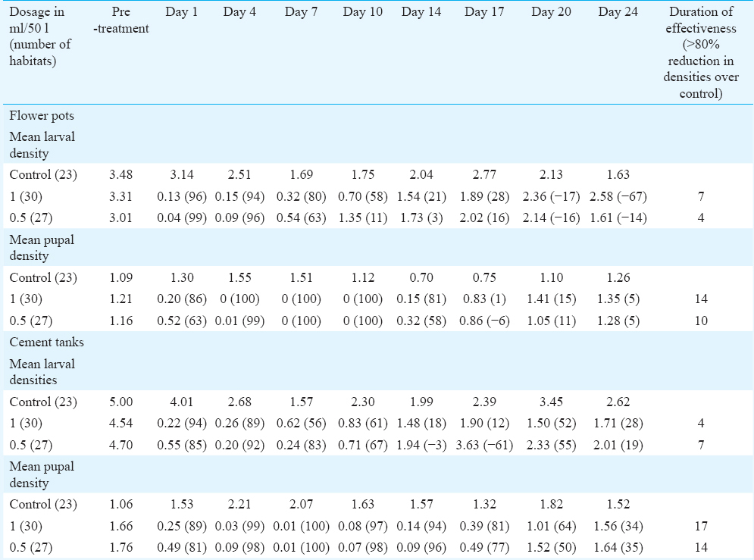Select the cell '0.13 (96)'

pyautogui.click(x=182, y=196)
